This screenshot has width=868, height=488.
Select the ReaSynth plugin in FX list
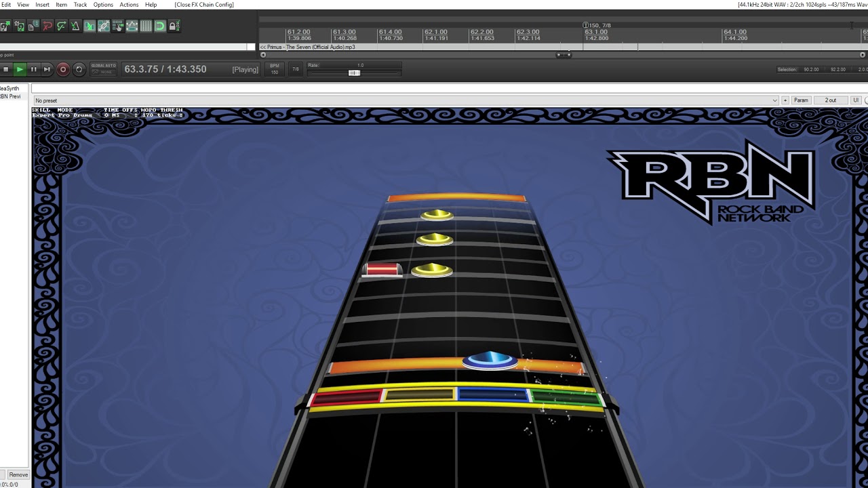(x=12, y=88)
